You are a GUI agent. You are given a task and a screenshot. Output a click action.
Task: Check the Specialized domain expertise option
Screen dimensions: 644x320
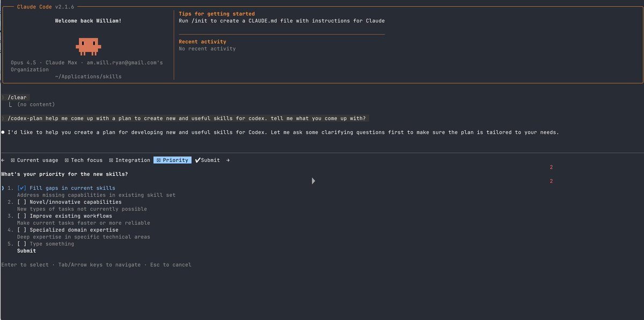point(21,230)
